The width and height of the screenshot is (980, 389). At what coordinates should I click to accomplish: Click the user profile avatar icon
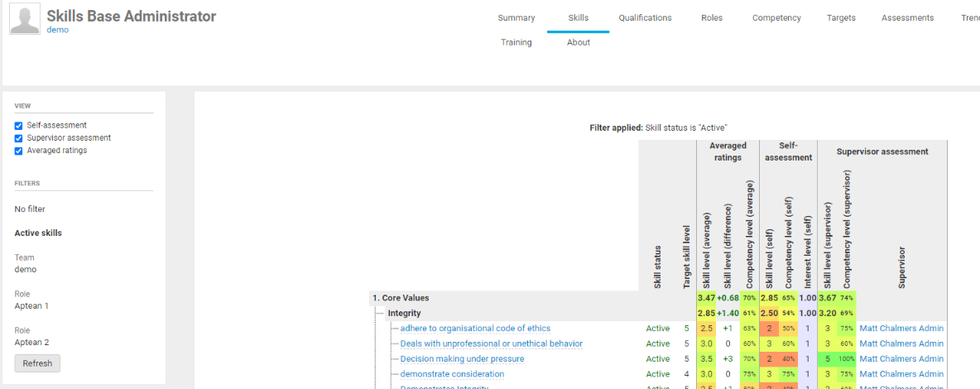[x=25, y=20]
